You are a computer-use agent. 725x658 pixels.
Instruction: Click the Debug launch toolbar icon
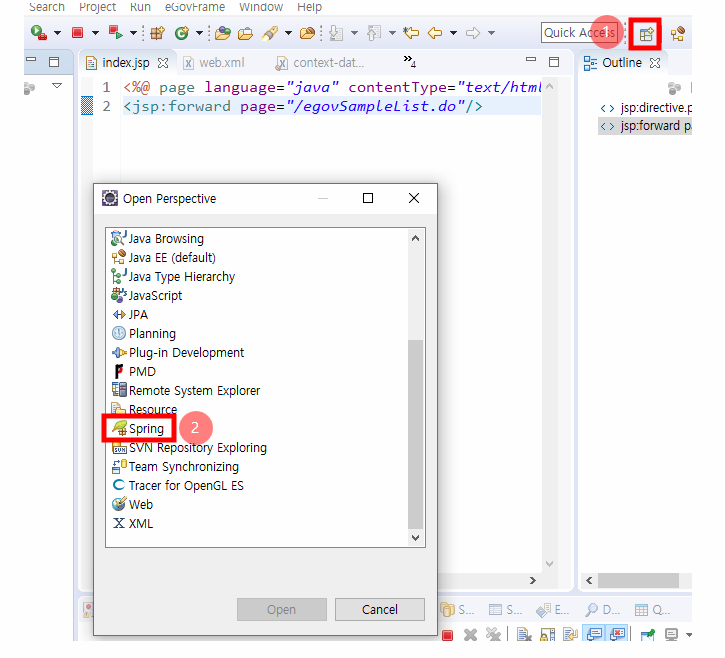(x=39, y=33)
